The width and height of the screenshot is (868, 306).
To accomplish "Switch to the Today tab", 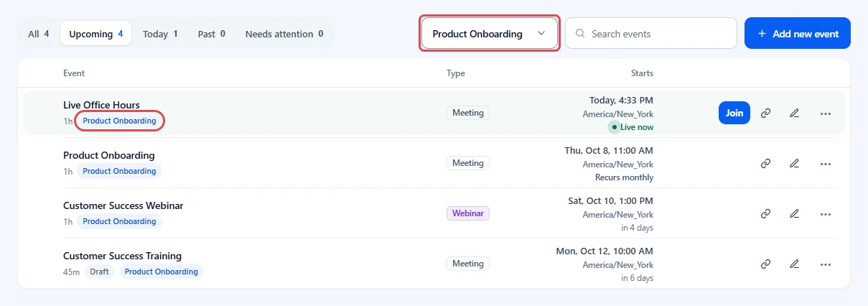I will (160, 34).
